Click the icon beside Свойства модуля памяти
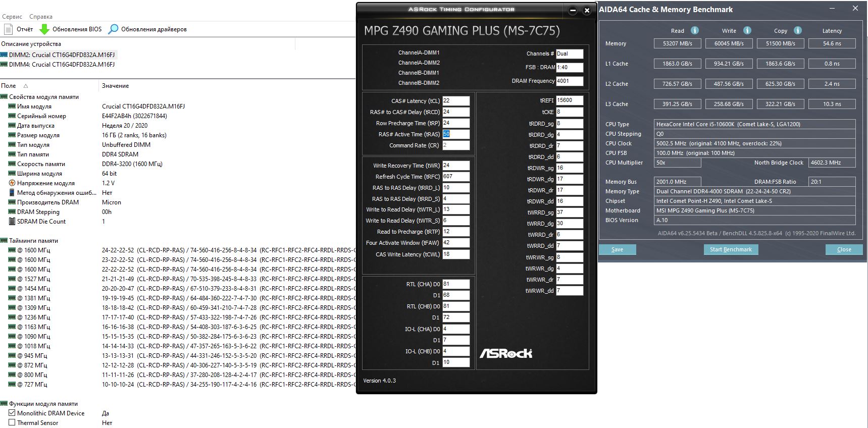The height and width of the screenshot is (428, 868). pos(4,97)
